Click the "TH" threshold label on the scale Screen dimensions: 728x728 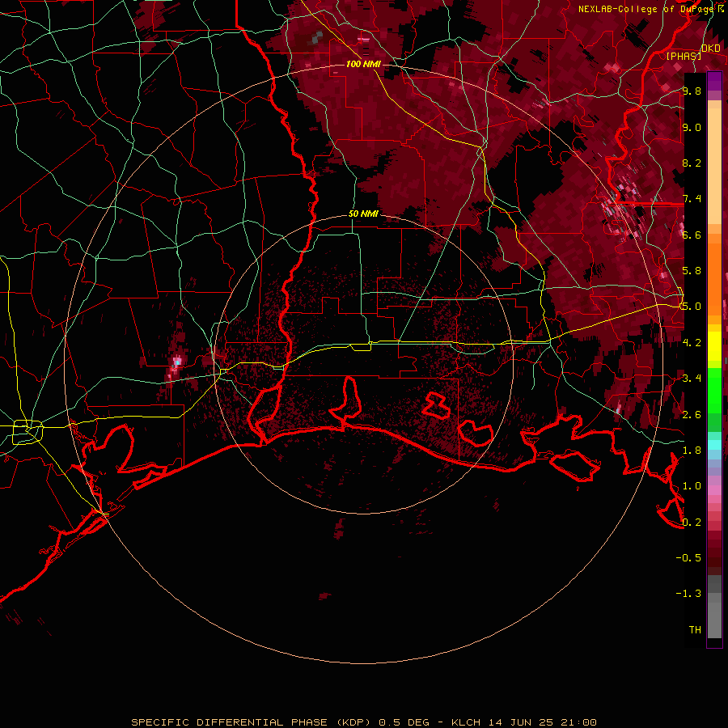click(x=695, y=630)
